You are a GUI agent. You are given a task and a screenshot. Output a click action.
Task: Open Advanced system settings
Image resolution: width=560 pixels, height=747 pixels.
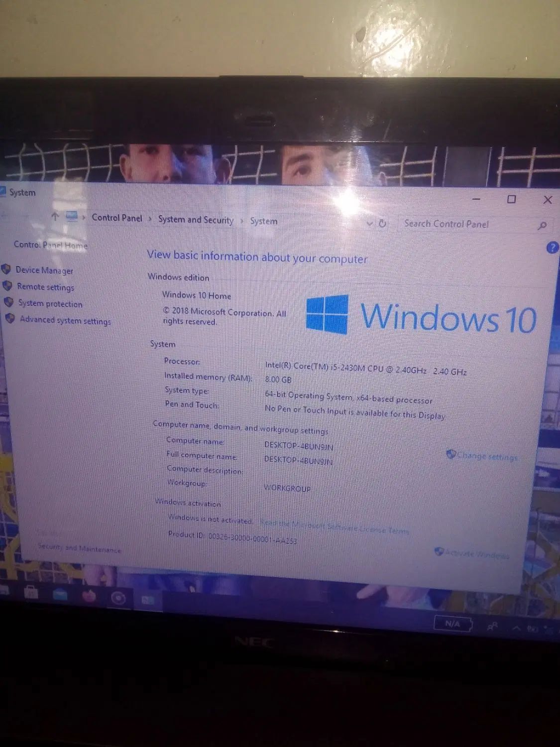[x=65, y=320]
